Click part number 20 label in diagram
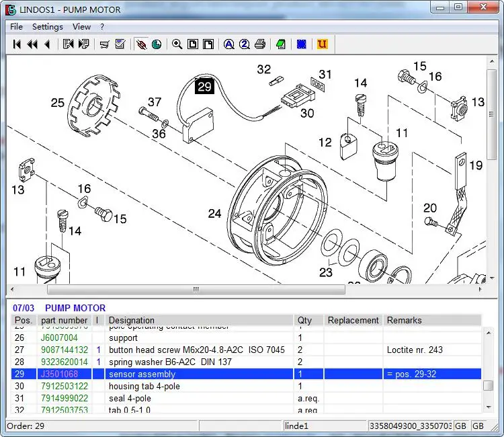 tap(430, 208)
